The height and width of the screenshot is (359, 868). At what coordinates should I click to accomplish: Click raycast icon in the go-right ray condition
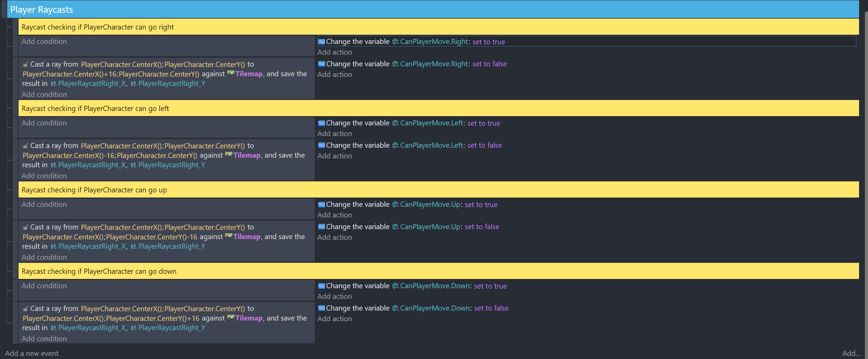25,65
